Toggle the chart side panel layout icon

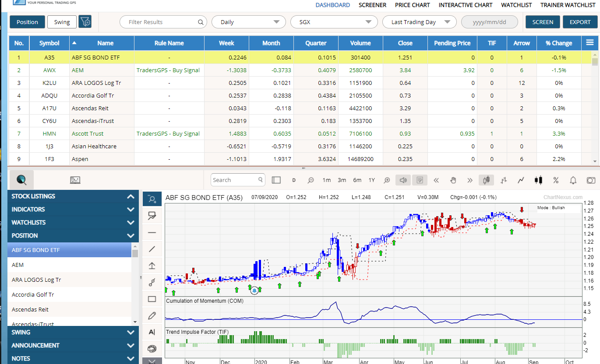pyautogui.click(x=276, y=180)
